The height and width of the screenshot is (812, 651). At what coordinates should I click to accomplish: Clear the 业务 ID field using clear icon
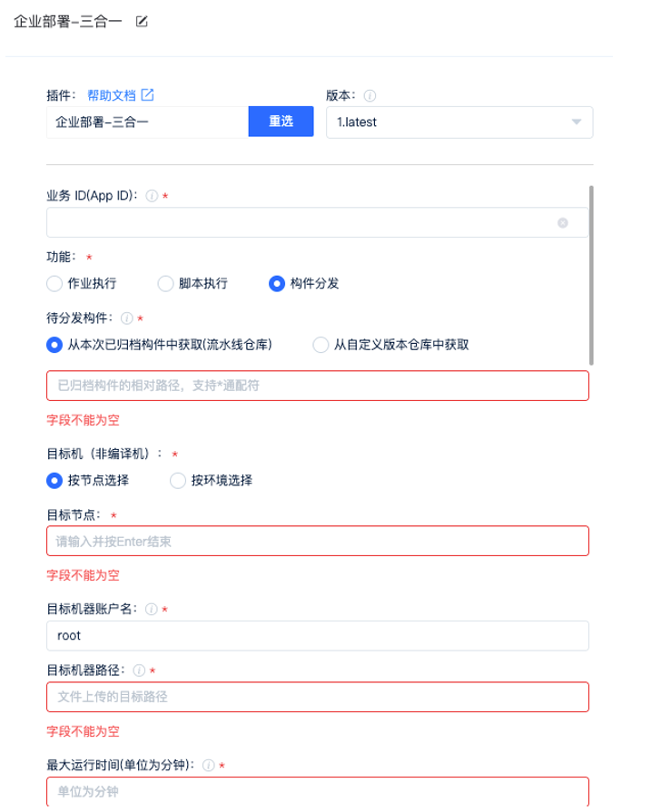[x=563, y=223]
